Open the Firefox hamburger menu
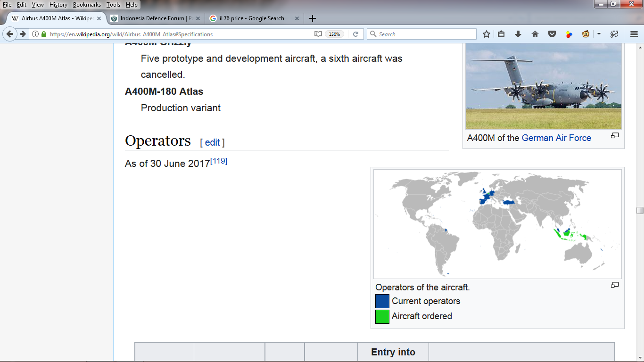The width and height of the screenshot is (644, 362). pyautogui.click(x=634, y=34)
